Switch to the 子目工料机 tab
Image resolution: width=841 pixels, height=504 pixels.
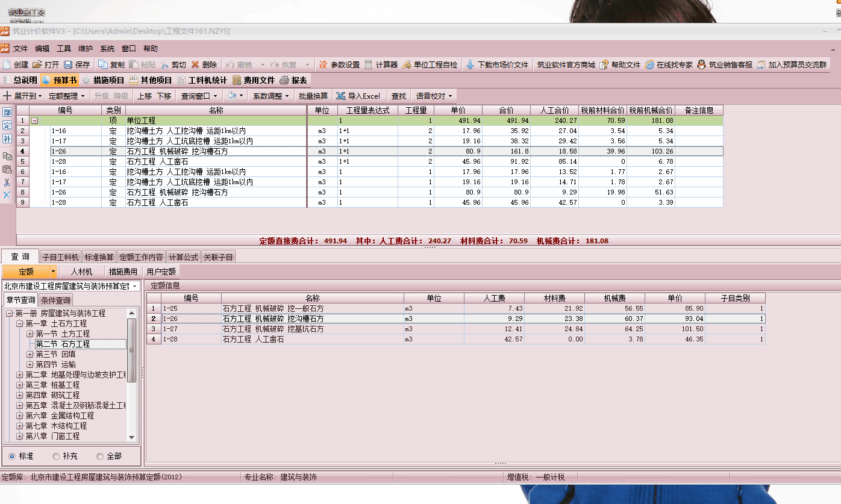(x=60, y=257)
